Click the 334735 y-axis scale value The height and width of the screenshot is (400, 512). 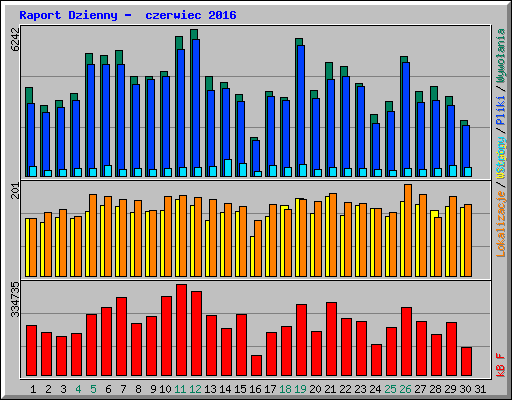point(15,299)
